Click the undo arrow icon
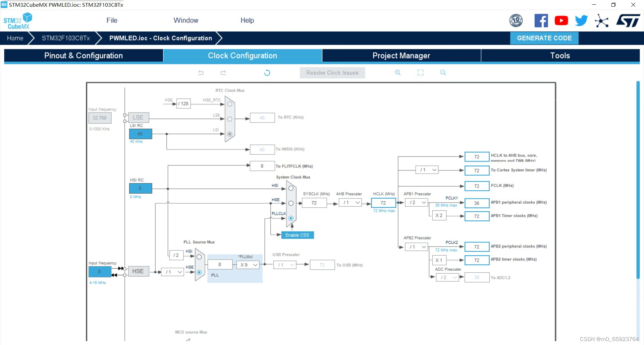 coord(201,73)
